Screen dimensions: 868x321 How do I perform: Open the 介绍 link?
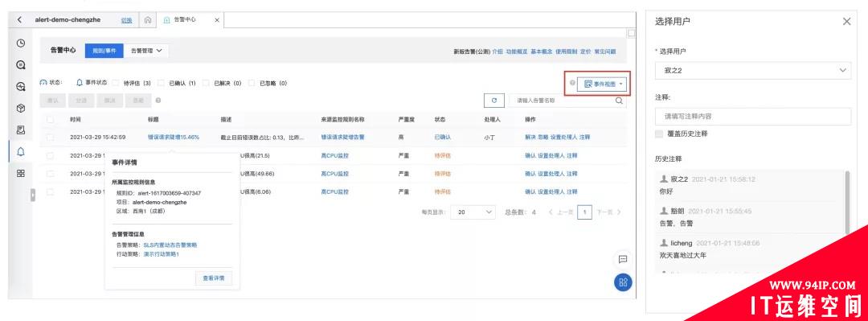[x=497, y=51]
